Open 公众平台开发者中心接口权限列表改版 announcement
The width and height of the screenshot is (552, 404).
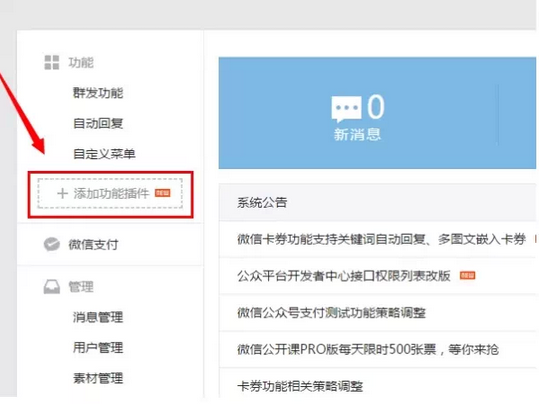click(344, 276)
